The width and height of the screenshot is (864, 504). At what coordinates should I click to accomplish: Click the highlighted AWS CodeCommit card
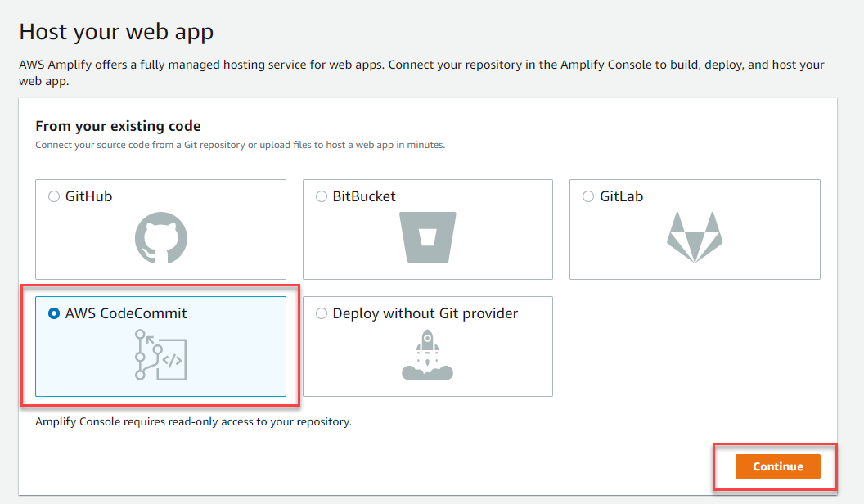pos(160,346)
